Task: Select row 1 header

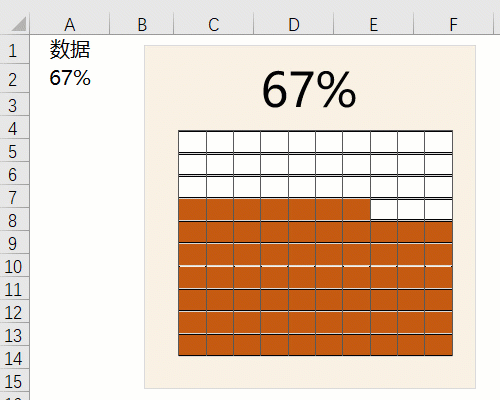Action: [14, 50]
